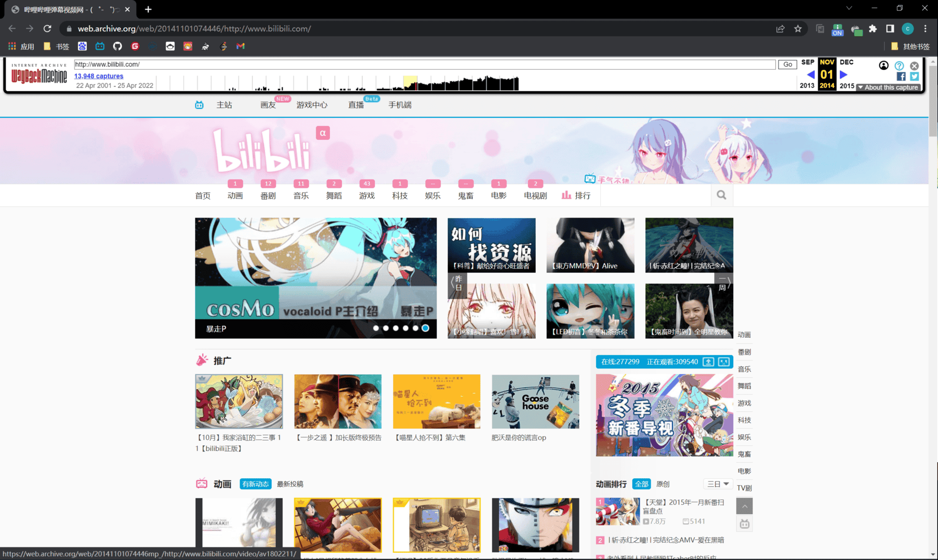Click the bilibili TV icon below back-to-top
938x560 pixels.
point(744,524)
